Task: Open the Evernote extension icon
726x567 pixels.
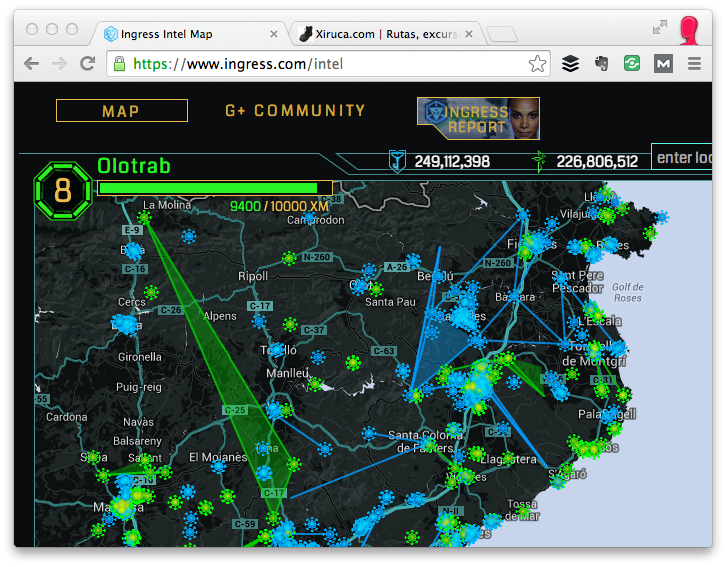Action: click(x=601, y=64)
